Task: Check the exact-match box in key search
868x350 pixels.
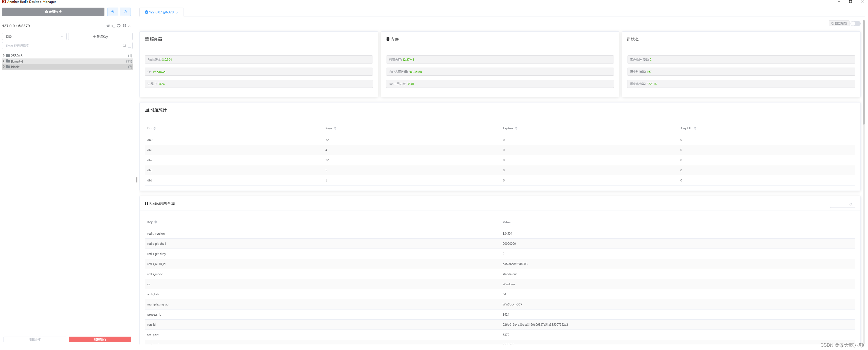Action: [129, 46]
